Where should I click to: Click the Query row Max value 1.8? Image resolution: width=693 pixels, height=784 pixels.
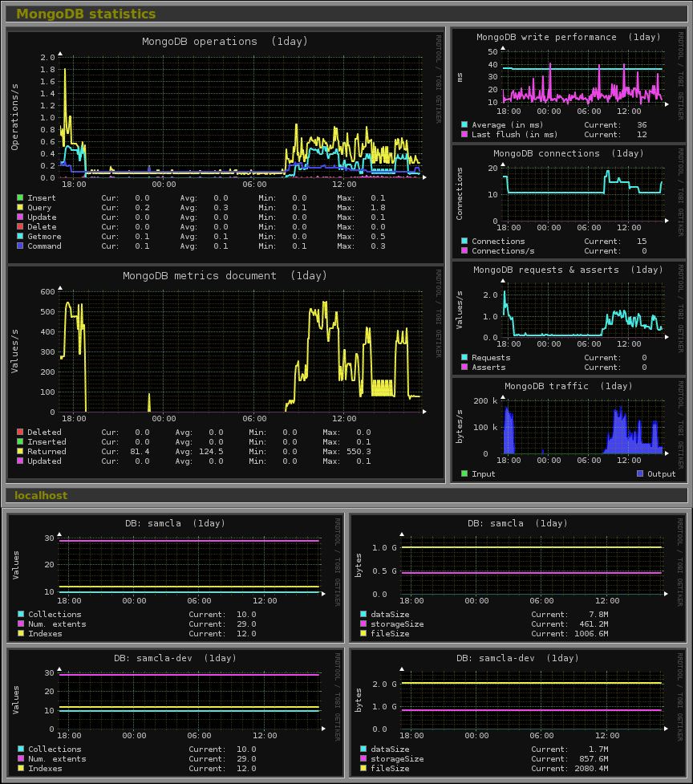pyautogui.click(x=378, y=208)
